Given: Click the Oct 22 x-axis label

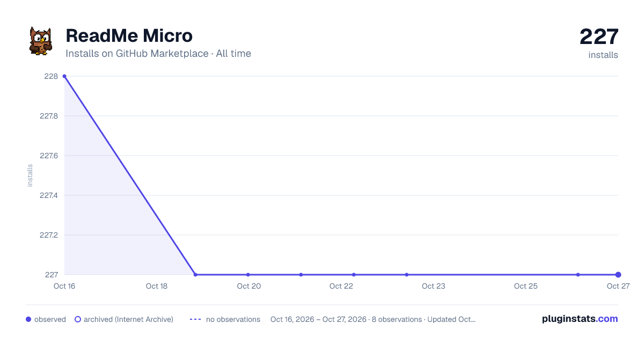Looking at the screenshot, I should tap(341, 286).
